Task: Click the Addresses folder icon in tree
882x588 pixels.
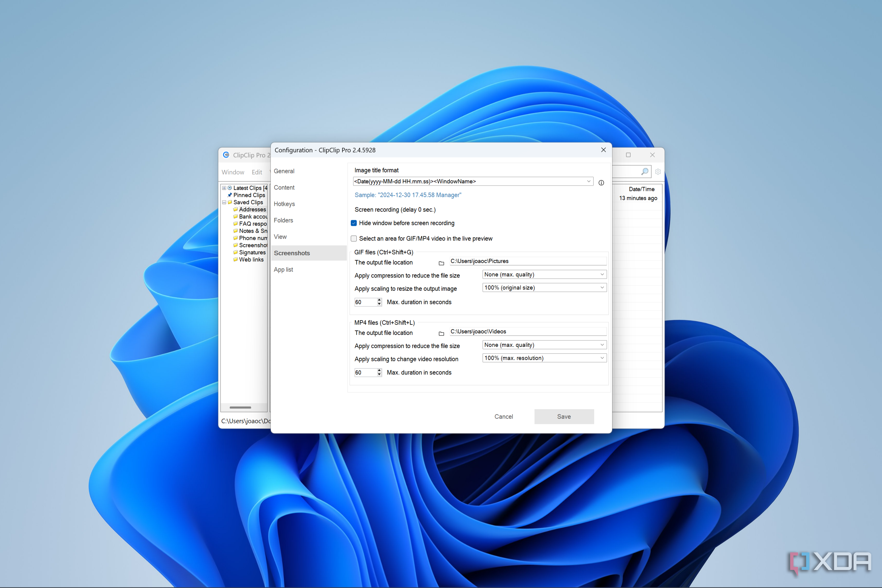Action: 235,209
